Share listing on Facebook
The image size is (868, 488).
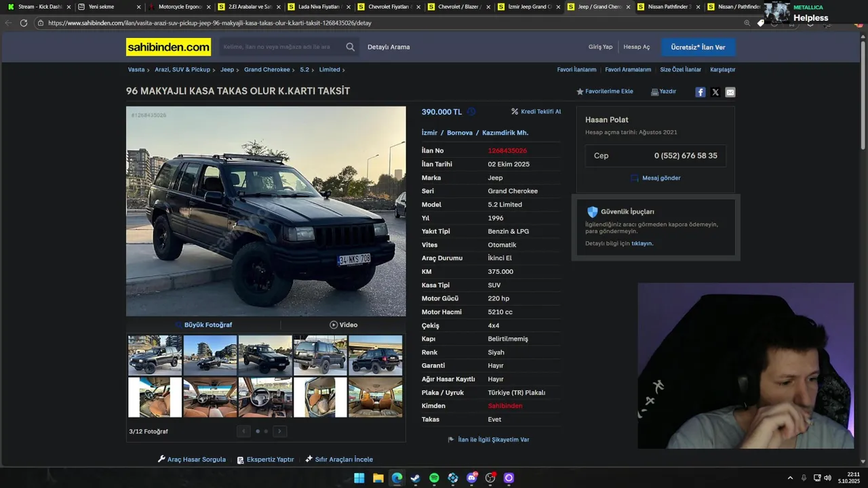tap(701, 92)
